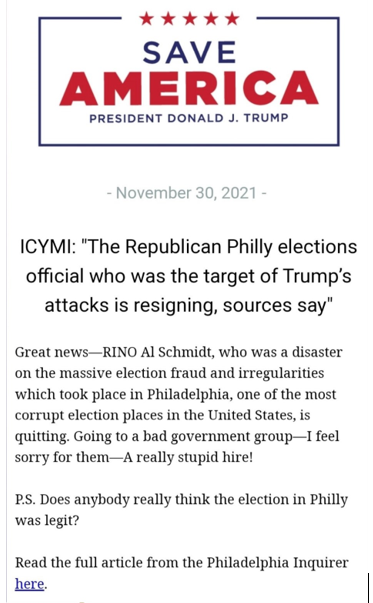Click the November 30, 2021 date line
The width and height of the screenshot is (373, 603).
pos(186,193)
